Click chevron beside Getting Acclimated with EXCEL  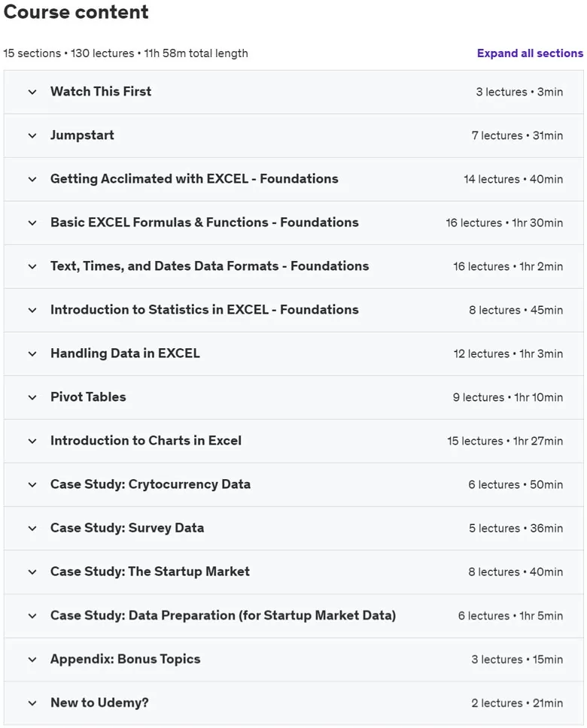pyautogui.click(x=32, y=179)
